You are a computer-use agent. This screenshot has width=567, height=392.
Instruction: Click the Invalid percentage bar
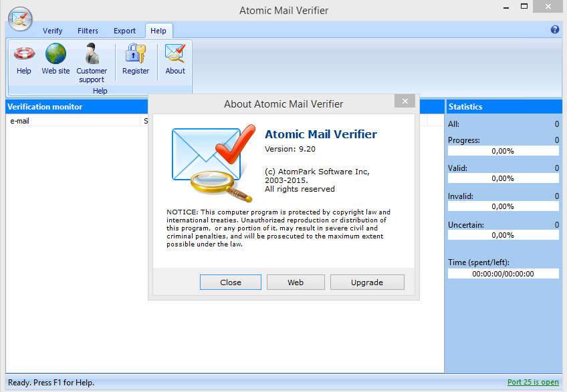coord(503,206)
